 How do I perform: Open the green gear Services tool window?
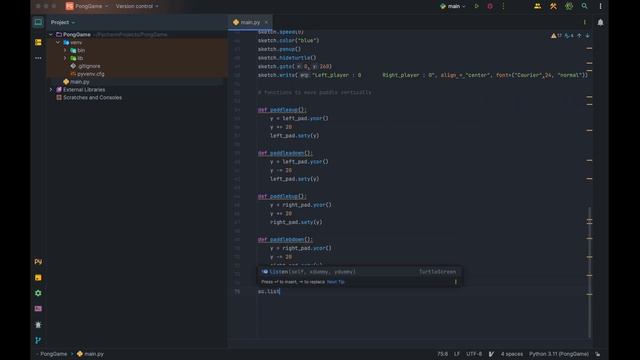coord(38,293)
